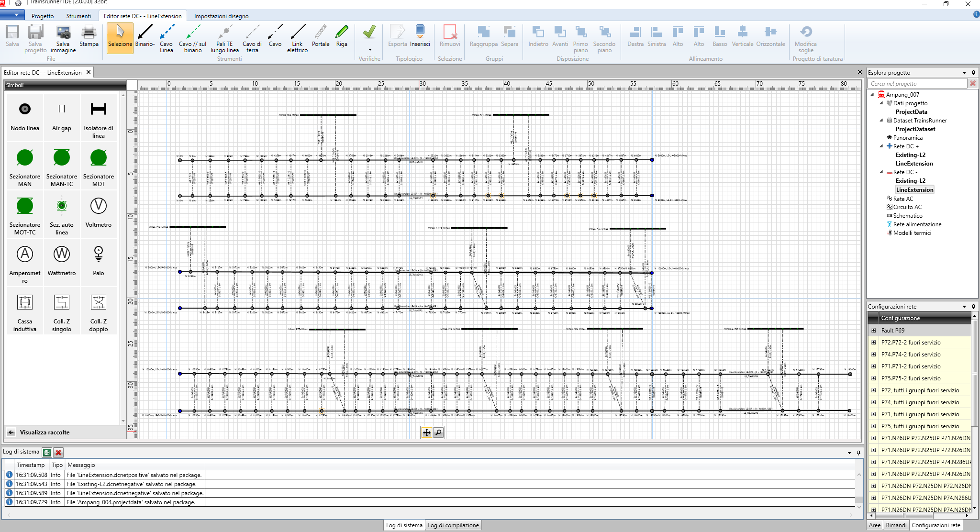Select LineExtension under Rete DC +
This screenshot has width=980, height=532.
914,164
